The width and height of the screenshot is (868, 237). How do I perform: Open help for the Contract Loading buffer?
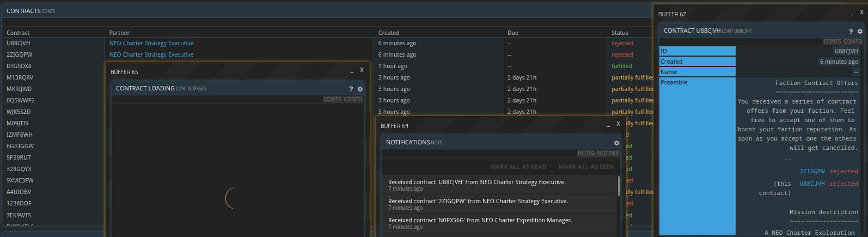coord(351,89)
